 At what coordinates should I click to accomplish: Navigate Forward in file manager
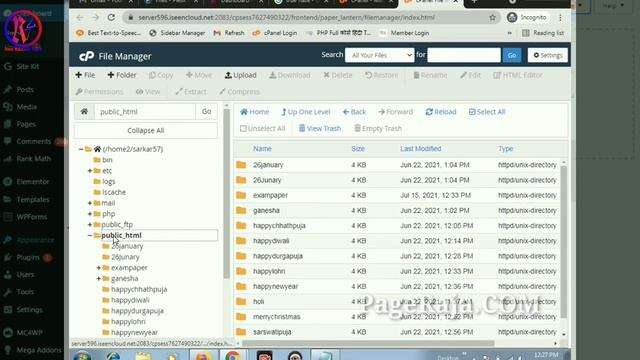pyautogui.click(x=396, y=112)
